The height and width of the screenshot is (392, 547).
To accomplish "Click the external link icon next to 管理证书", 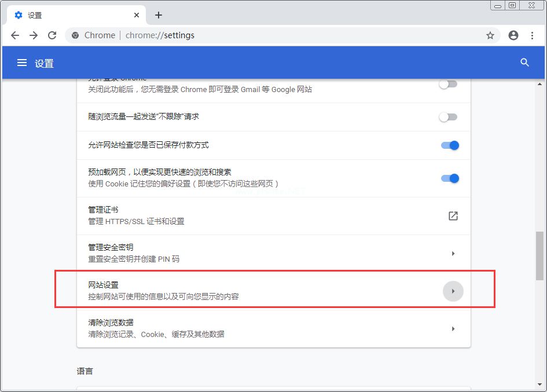I will (x=453, y=215).
